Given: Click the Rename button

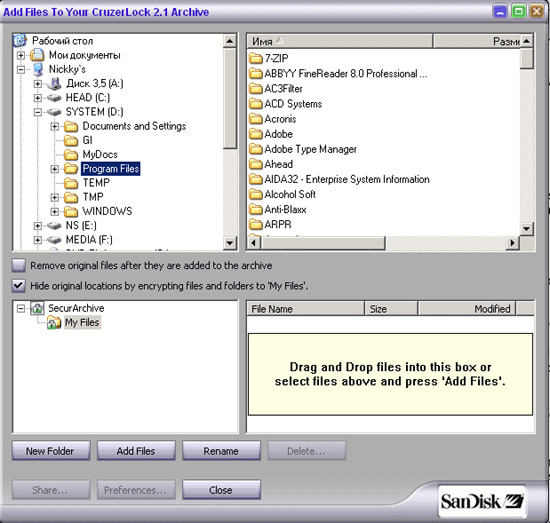Looking at the screenshot, I should point(221,451).
